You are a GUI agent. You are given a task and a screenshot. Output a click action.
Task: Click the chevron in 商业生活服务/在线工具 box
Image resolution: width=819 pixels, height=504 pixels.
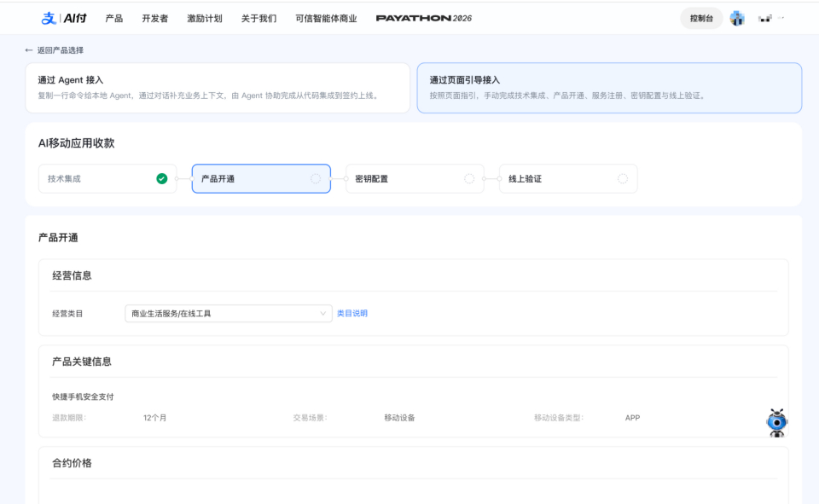pos(322,313)
